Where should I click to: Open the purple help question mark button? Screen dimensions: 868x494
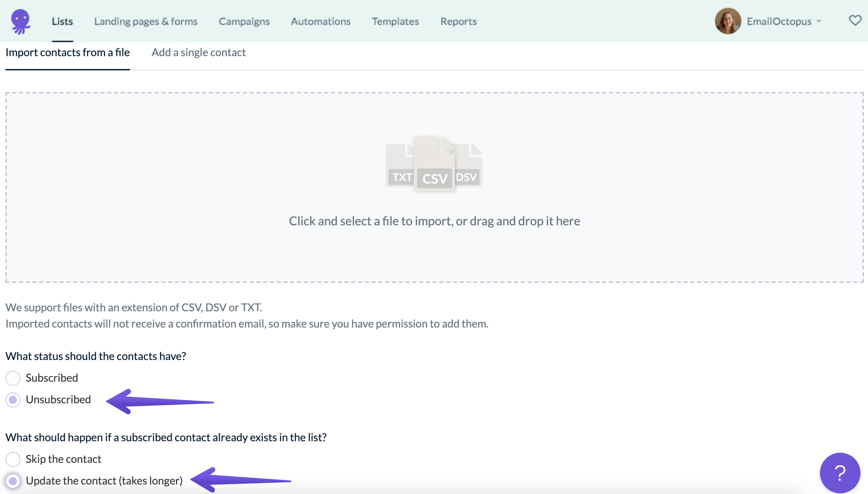[840, 473]
